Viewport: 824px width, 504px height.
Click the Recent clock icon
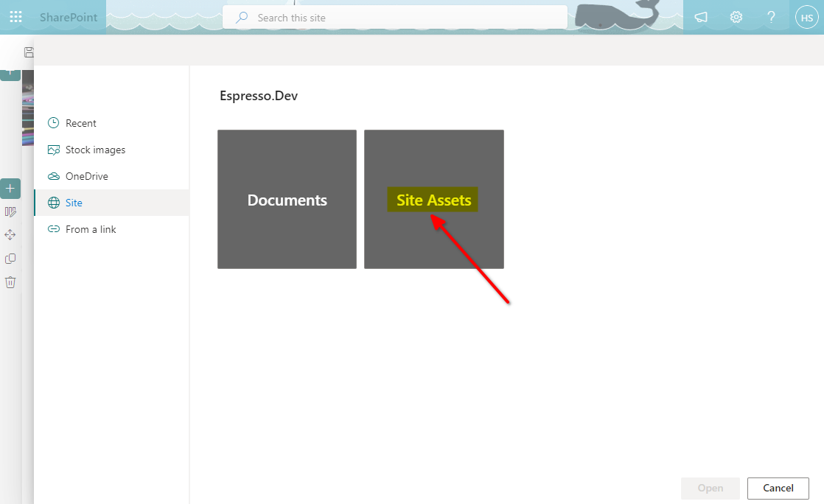54,123
